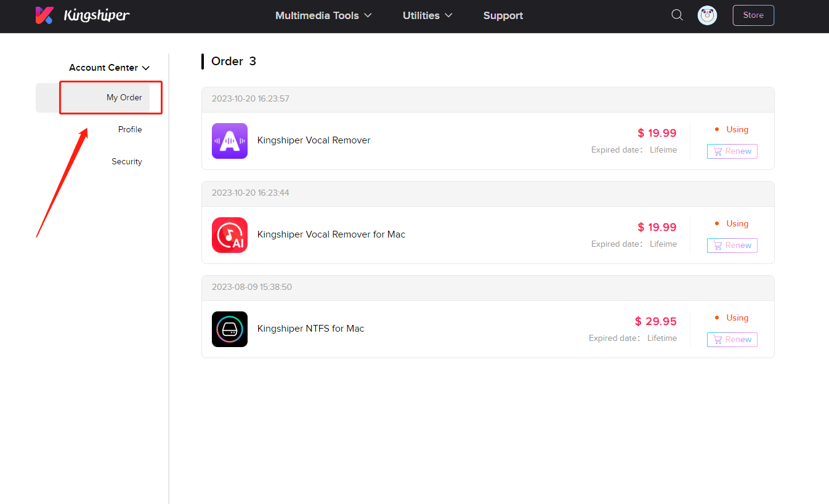Click the Kingshiper Vocal Remover for Mac name

(x=331, y=234)
